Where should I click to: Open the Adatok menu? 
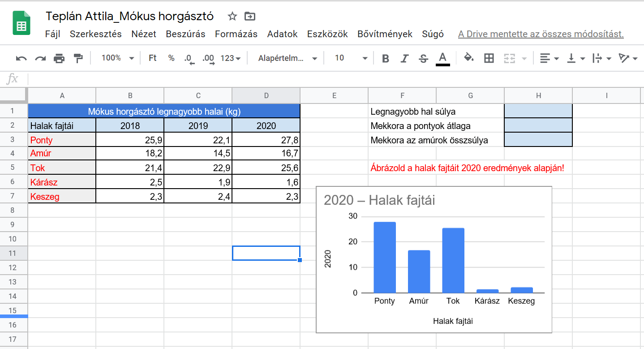[x=282, y=34]
